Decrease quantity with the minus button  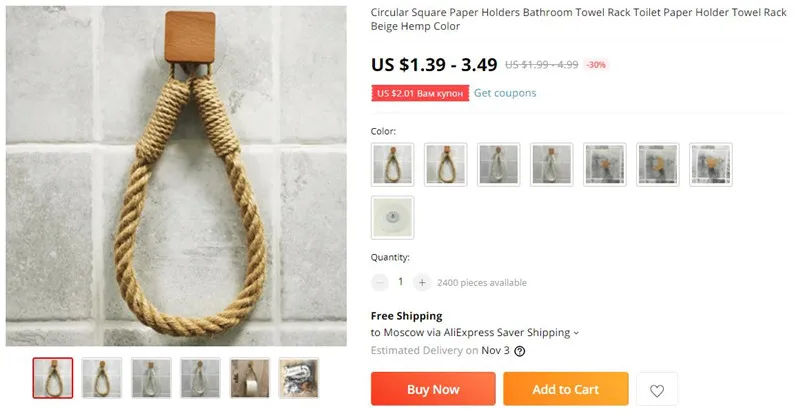(x=380, y=282)
